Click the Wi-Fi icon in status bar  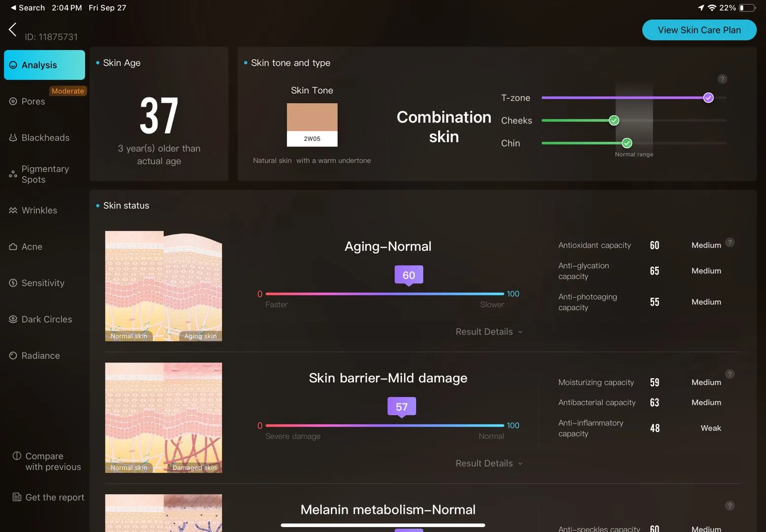point(712,8)
